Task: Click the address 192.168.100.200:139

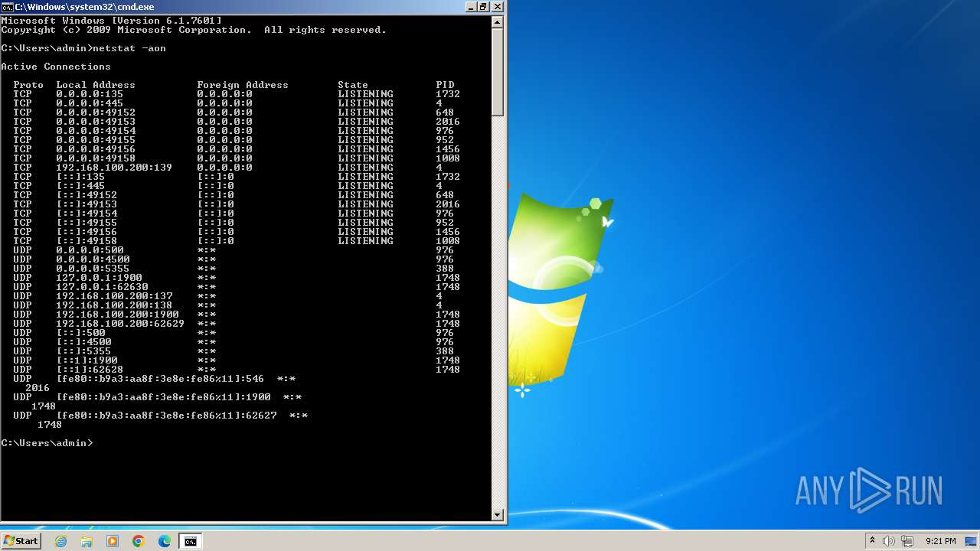Action: point(114,168)
